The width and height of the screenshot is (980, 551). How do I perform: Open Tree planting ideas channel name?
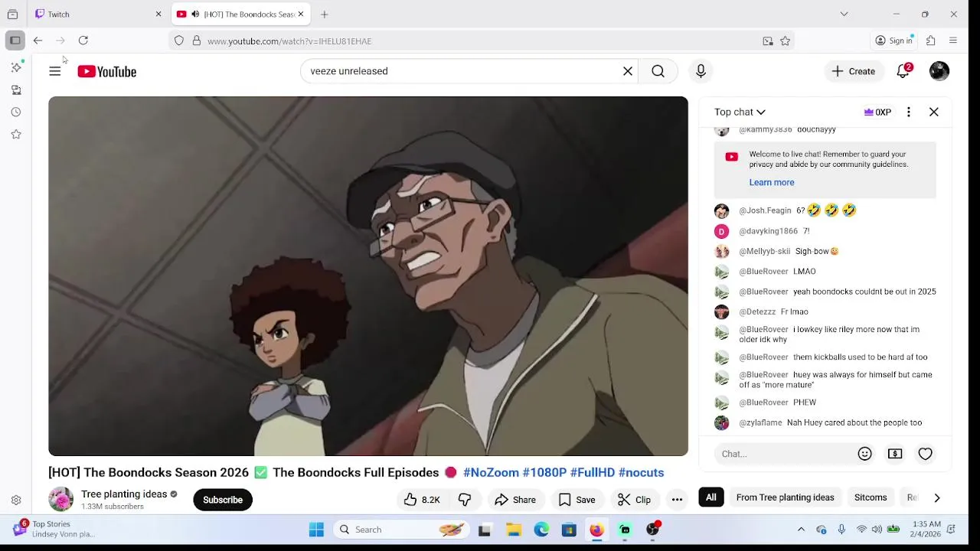click(x=124, y=494)
